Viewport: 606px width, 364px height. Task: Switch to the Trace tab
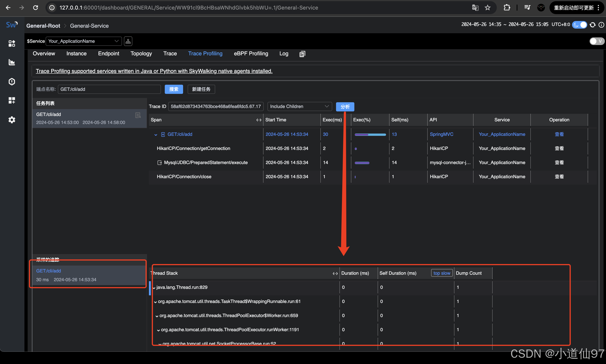tap(170, 54)
